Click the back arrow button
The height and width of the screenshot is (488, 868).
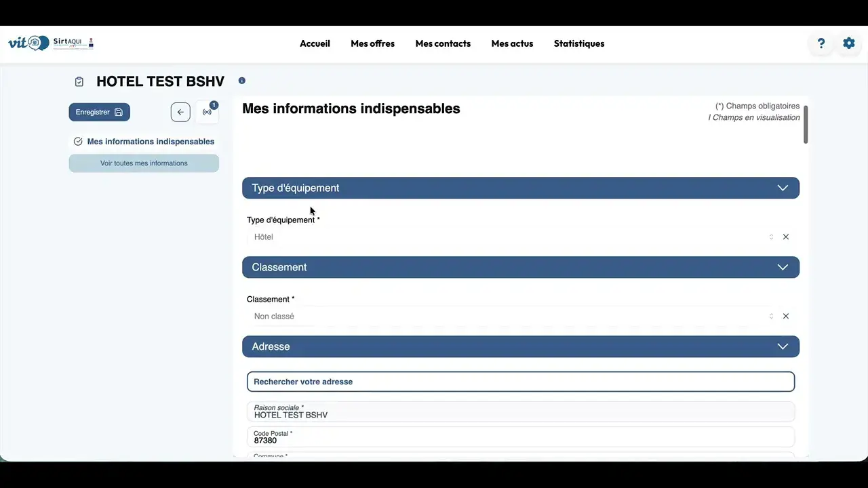pyautogui.click(x=180, y=113)
